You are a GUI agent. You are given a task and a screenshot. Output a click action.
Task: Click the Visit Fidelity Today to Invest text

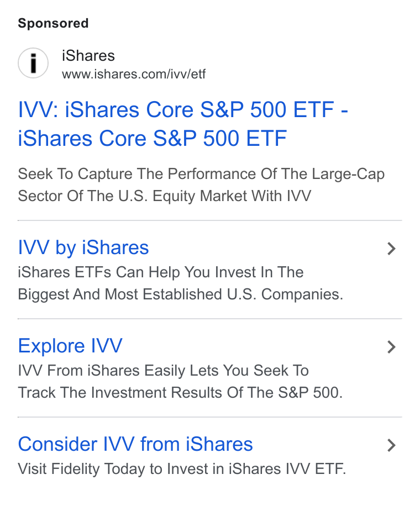pos(182,469)
